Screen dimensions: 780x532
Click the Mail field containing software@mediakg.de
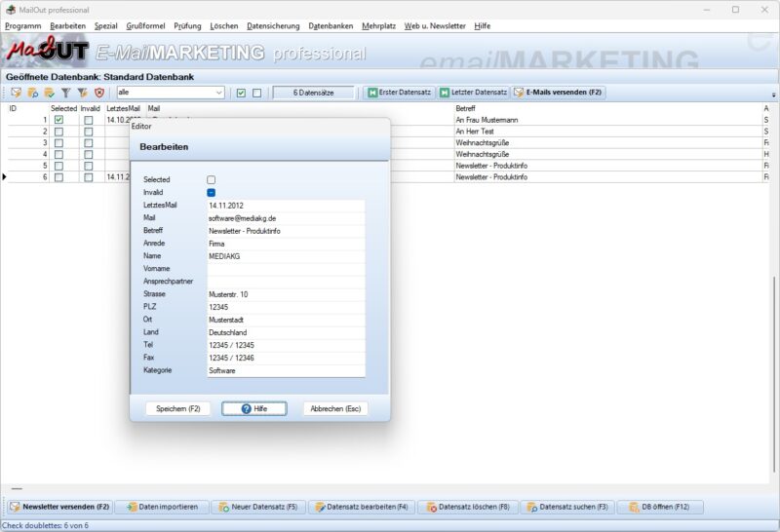(x=285, y=218)
